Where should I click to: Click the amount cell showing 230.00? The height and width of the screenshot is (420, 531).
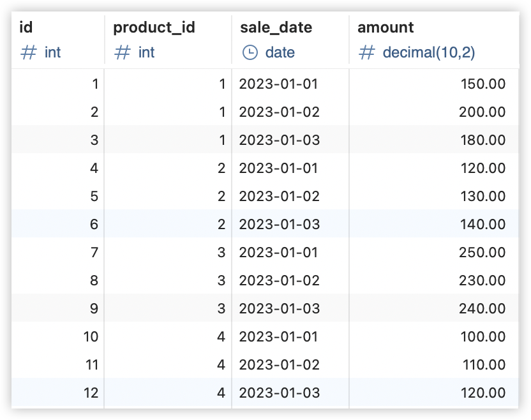[434, 280]
